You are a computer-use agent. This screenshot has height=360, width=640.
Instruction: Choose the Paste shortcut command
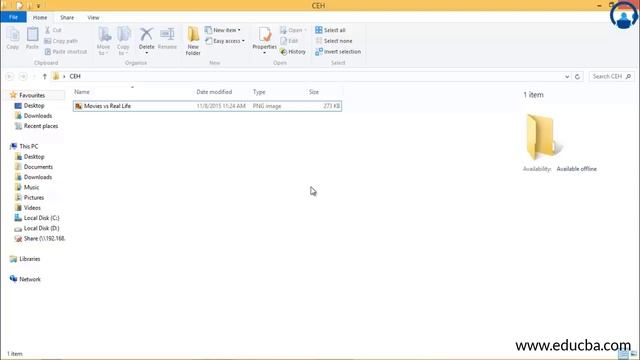(x=66, y=52)
